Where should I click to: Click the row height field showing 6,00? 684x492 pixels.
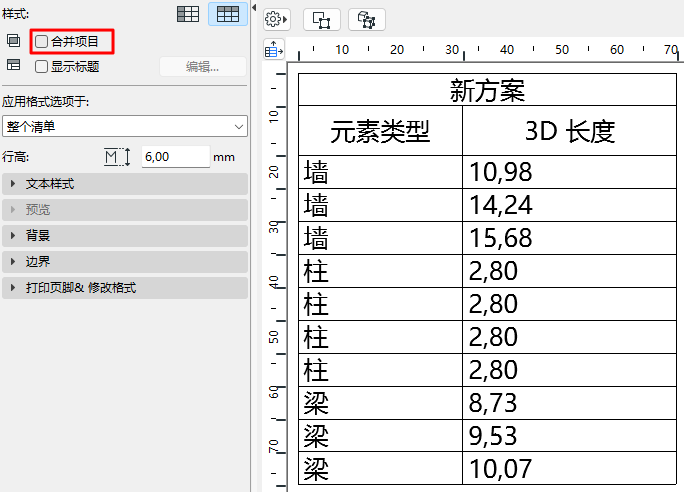coord(176,157)
